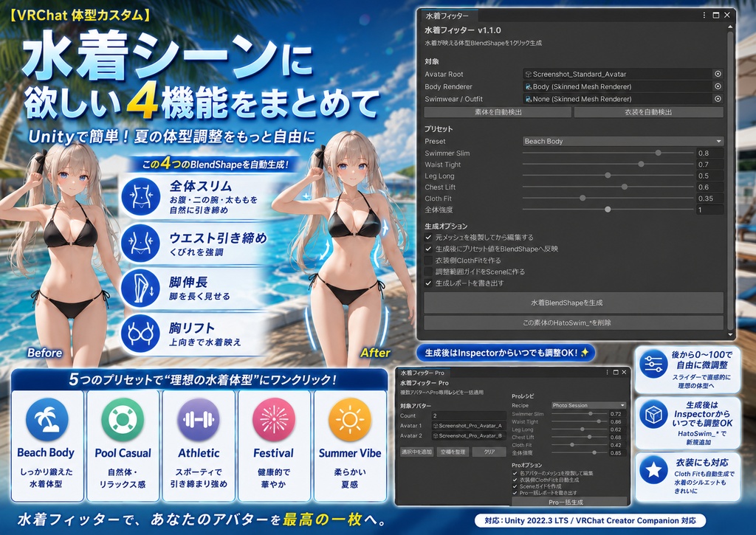
Task: Open object picker for Avatar Root field
Action: (718, 74)
